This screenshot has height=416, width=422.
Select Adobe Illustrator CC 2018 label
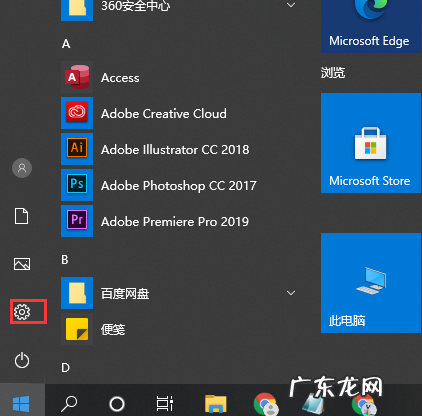click(x=175, y=150)
